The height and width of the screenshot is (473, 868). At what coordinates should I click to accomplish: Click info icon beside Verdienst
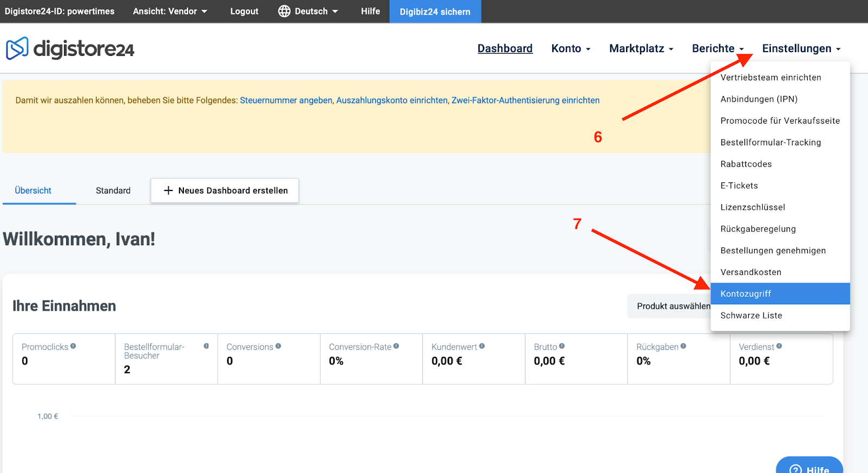[x=779, y=346]
